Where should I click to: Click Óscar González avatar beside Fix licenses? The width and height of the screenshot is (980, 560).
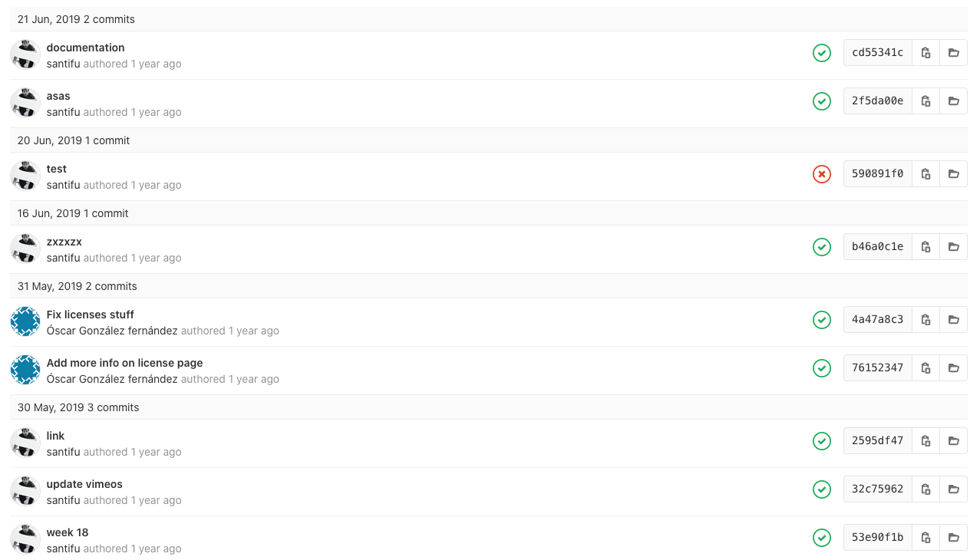pos(25,321)
